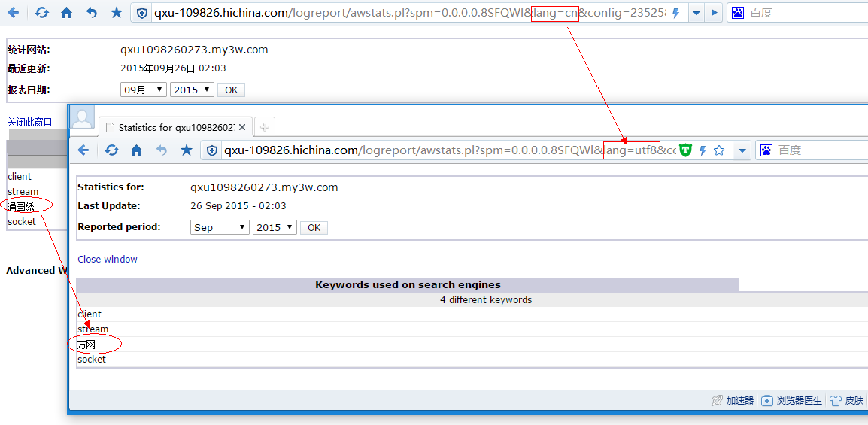Click the 'Close window' link
868x425 pixels.
(x=108, y=259)
